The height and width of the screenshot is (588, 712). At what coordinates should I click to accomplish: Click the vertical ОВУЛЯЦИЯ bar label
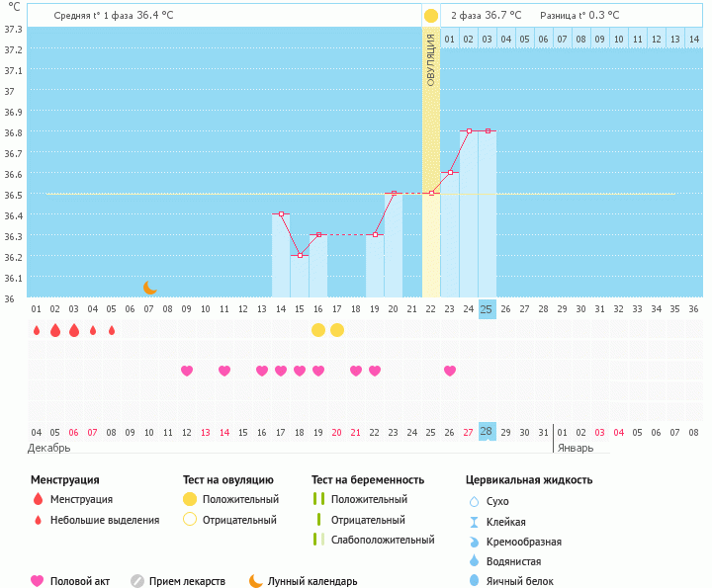click(x=431, y=61)
